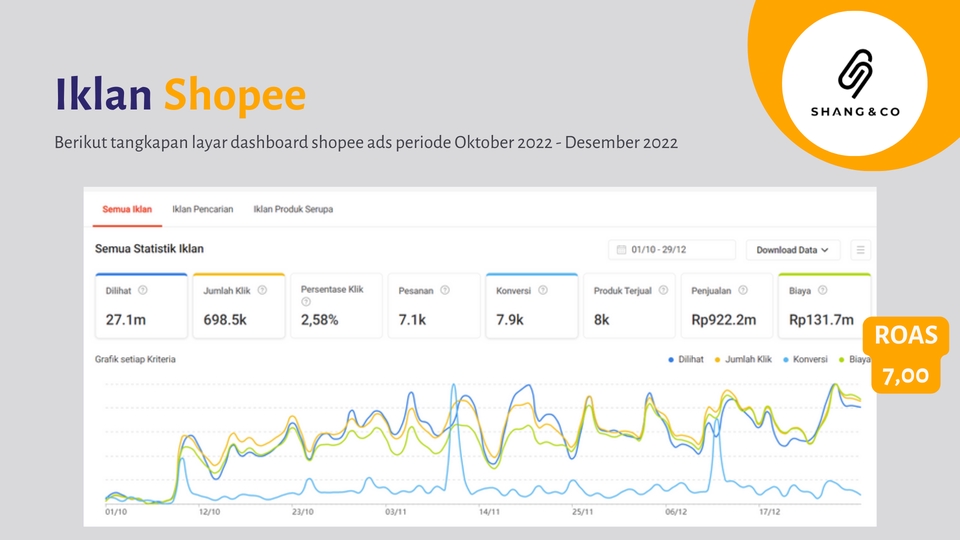Toggle the Persentase Klik metric card
The width and height of the screenshot is (960, 540).
[x=336, y=306]
